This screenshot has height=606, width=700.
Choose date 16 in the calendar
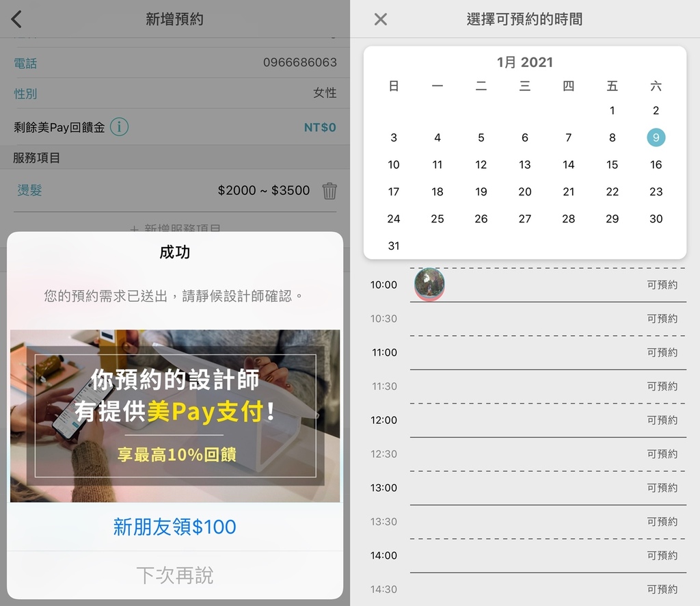656,165
